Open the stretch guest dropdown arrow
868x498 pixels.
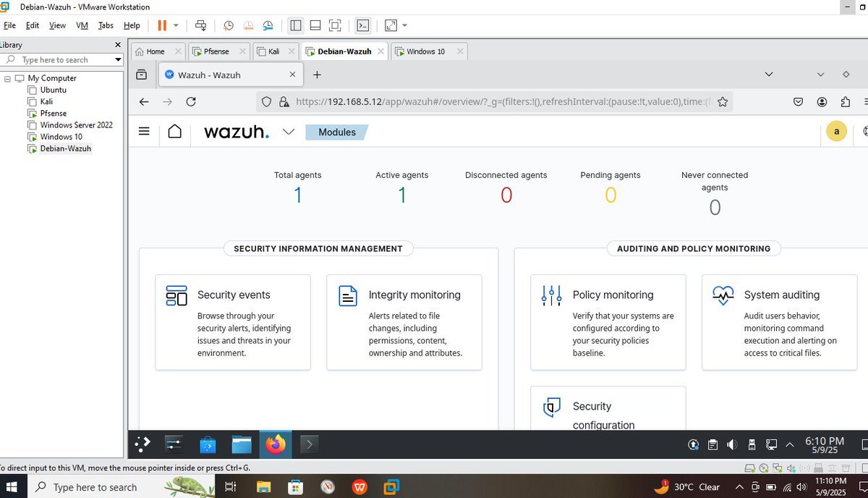[x=404, y=25]
